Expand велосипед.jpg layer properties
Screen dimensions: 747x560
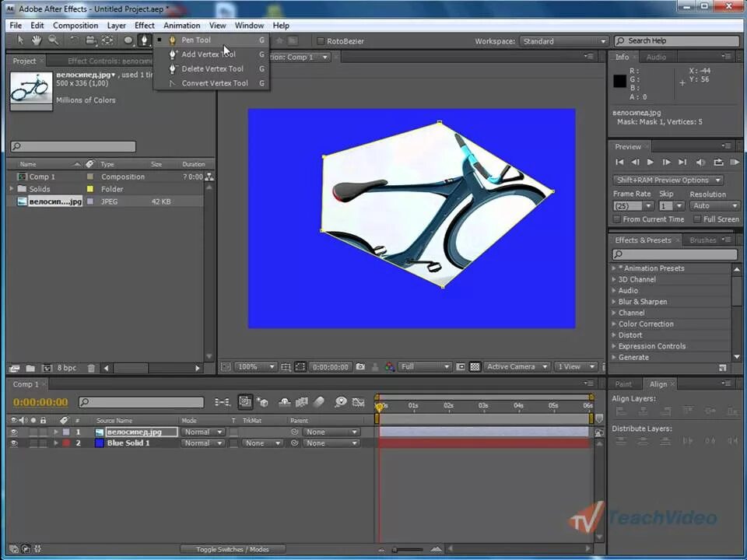pyautogui.click(x=56, y=432)
